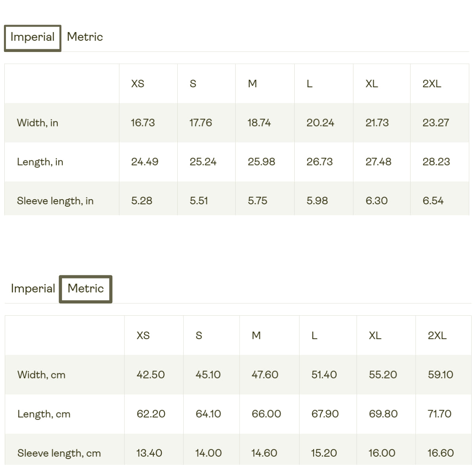Click the 26.73 length cell for size L
Viewport: 476px width, 476px height.
click(x=319, y=162)
